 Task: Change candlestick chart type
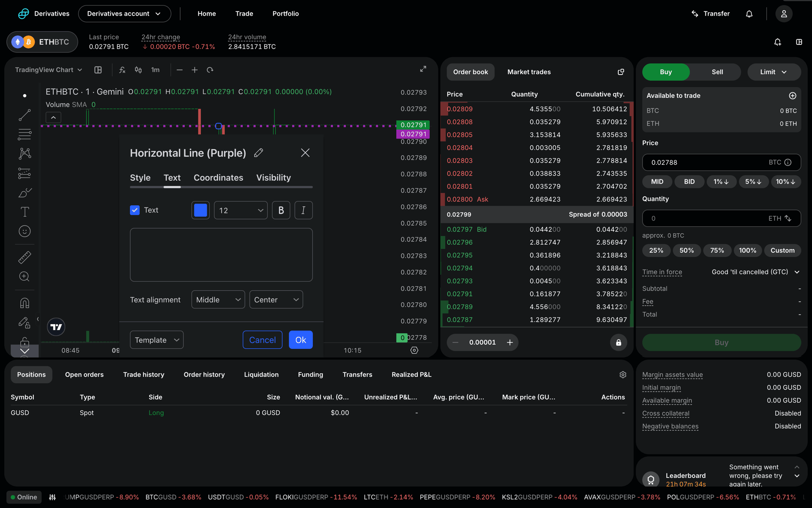pos(138,70)
